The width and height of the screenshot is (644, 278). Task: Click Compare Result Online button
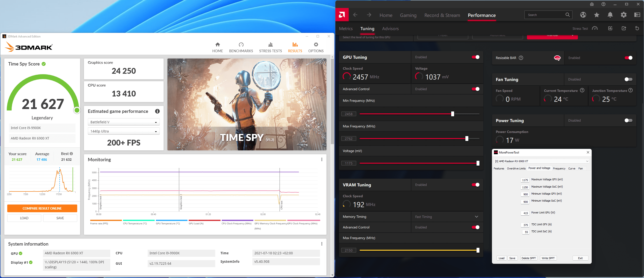[x=42, y=208]
